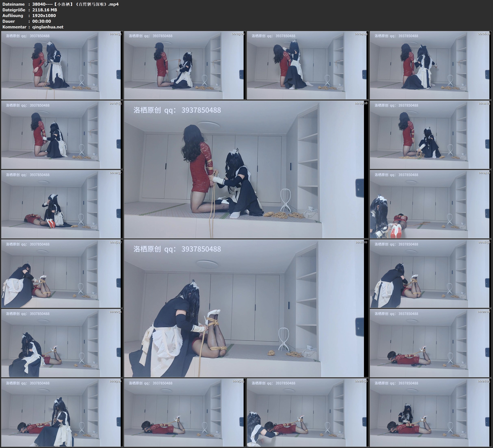Select the thumbnail timestamped 00:26:50
493x448 pixels.
(307, 412)
